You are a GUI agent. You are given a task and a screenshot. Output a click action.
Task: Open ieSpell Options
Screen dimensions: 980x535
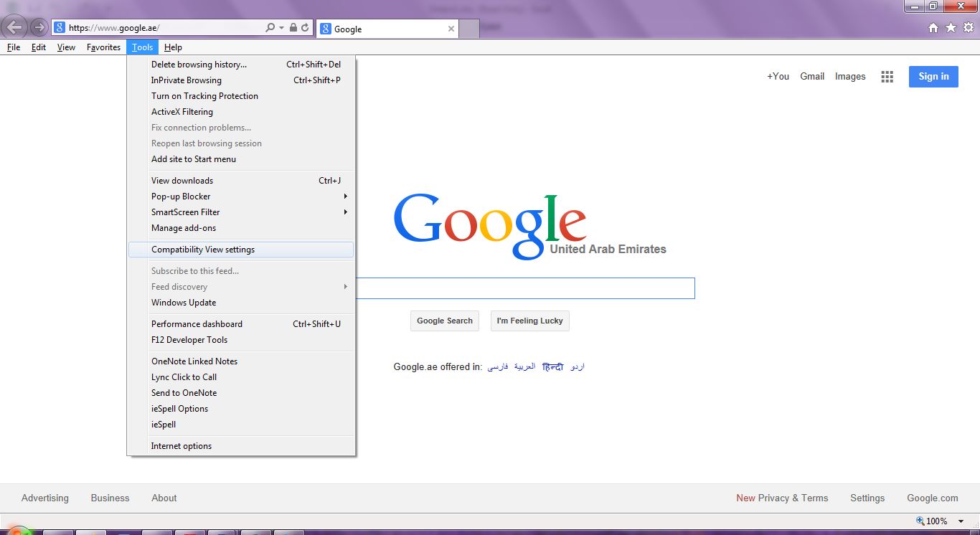241,409
